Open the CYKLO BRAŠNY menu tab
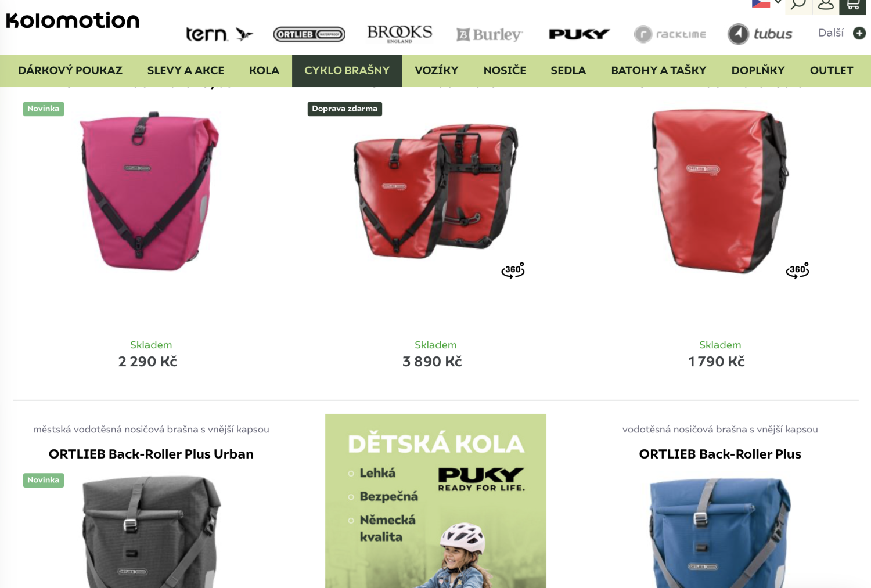Image resolution: width=871 pixels, height=588 pixels. (x=347, y=71)
